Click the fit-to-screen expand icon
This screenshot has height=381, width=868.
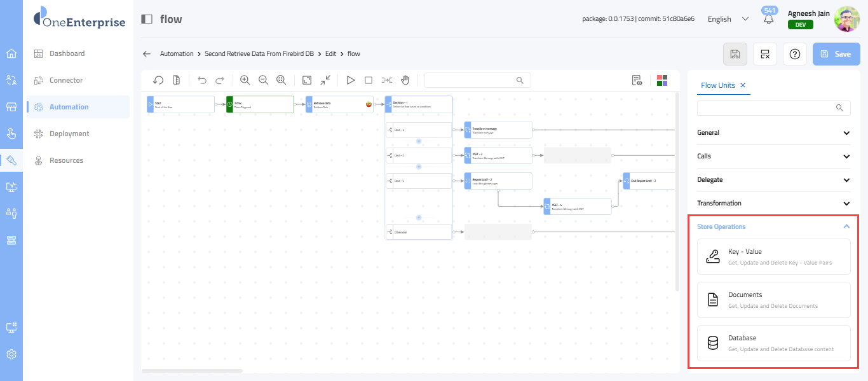pos(307,80)
